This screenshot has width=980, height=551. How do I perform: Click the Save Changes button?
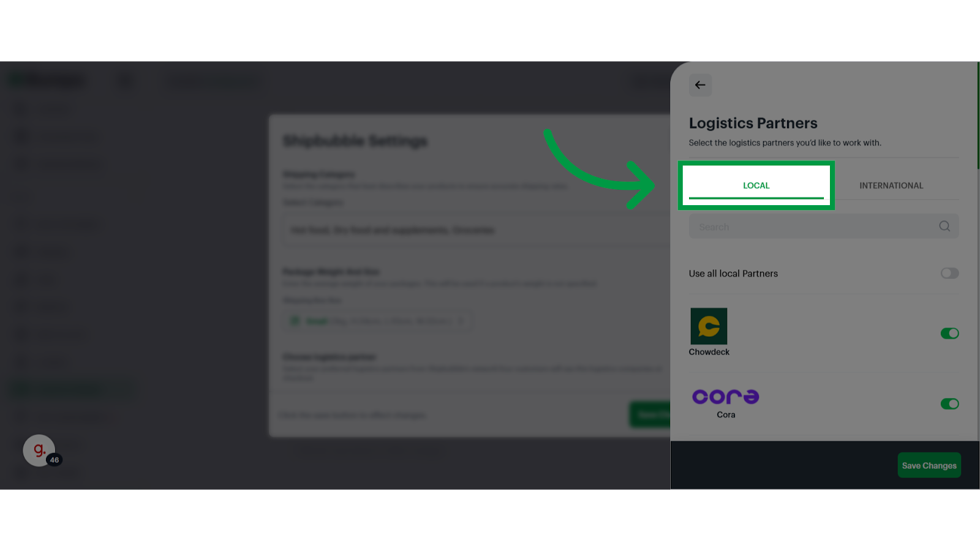(929, 465)
